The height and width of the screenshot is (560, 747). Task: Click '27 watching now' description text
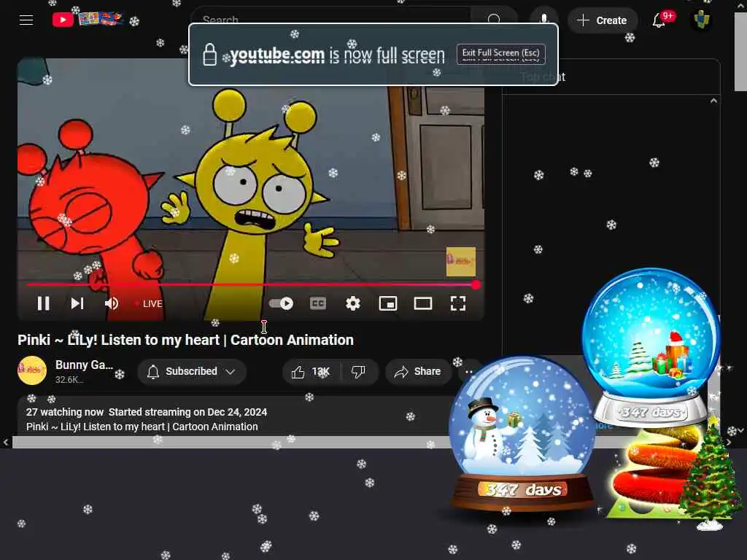tap(65, 412)
